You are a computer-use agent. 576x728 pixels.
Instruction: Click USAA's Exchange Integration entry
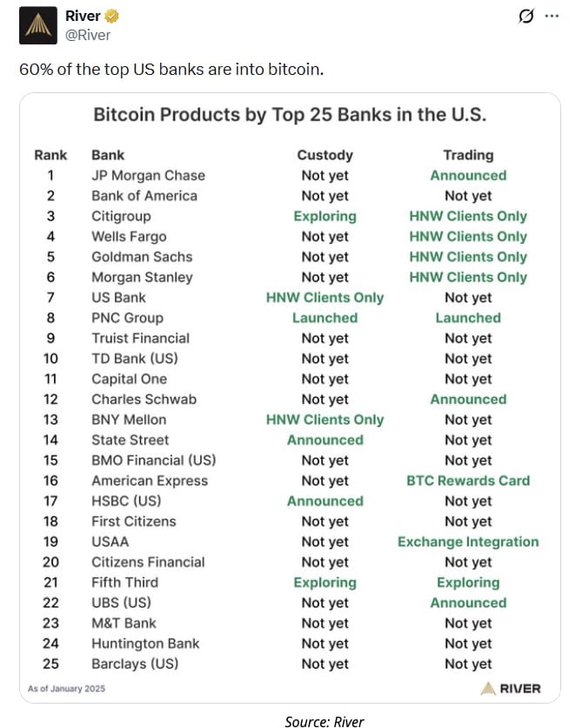coord(468,542)
